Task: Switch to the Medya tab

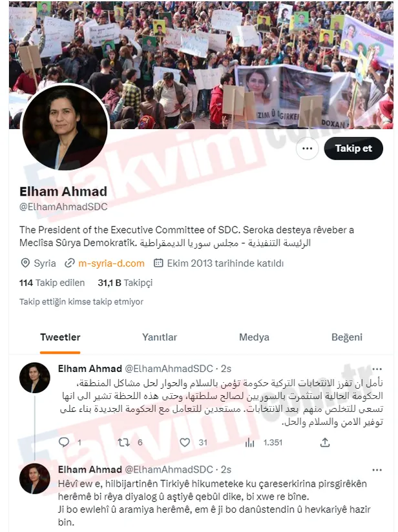Action: [x=254, y=337]
